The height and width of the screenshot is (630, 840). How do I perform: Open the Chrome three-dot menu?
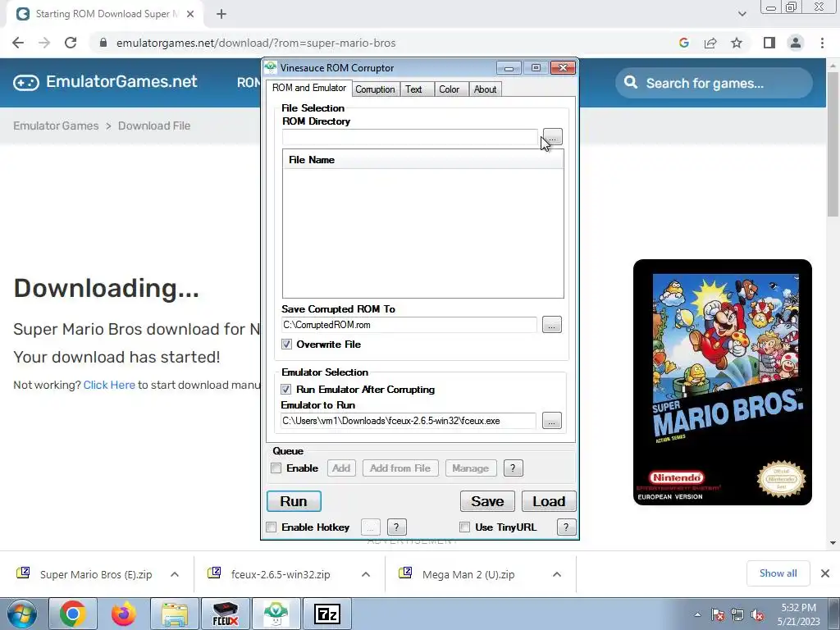click(822, 43)
